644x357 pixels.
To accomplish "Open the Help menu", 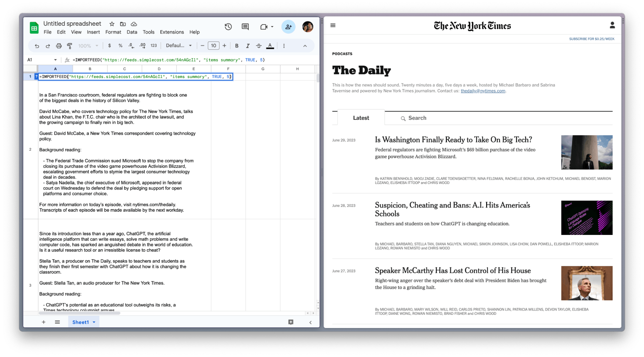I will (x=194, y=32).
